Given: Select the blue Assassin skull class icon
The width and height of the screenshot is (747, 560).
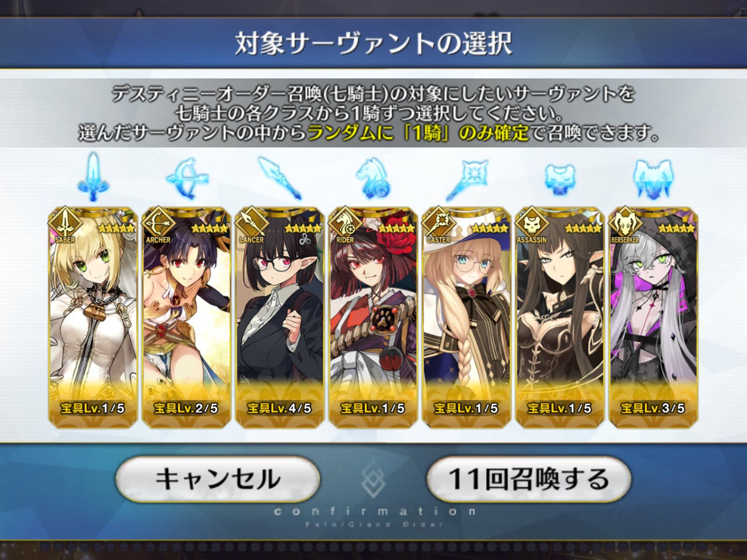Looking at the screenshot, I should [x=560, y=179].
